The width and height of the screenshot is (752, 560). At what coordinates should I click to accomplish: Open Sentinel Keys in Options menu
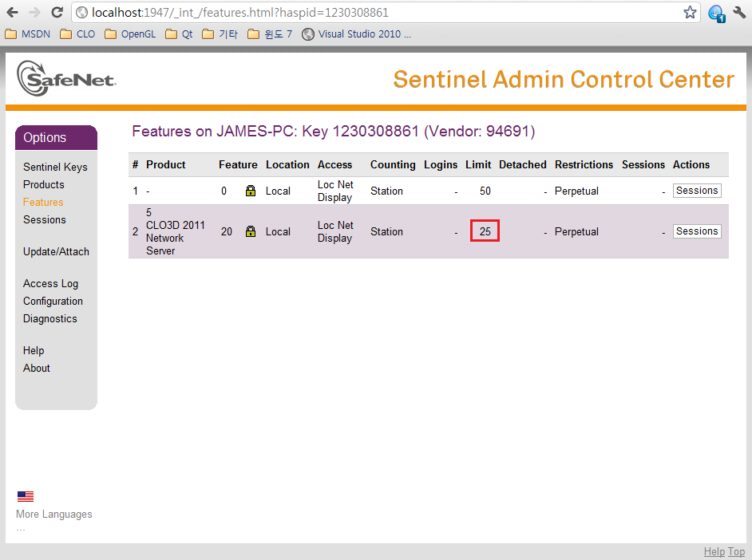click(x=55, y=168)
